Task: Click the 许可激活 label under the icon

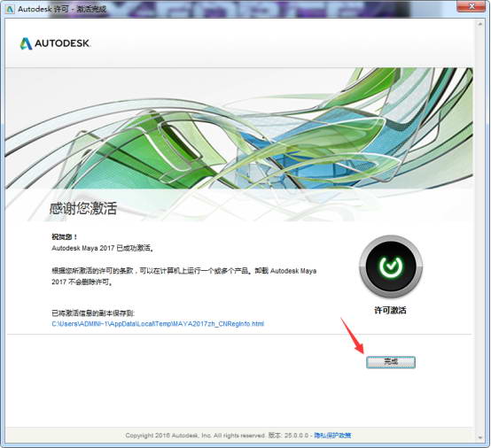Action: coord(390,310)
